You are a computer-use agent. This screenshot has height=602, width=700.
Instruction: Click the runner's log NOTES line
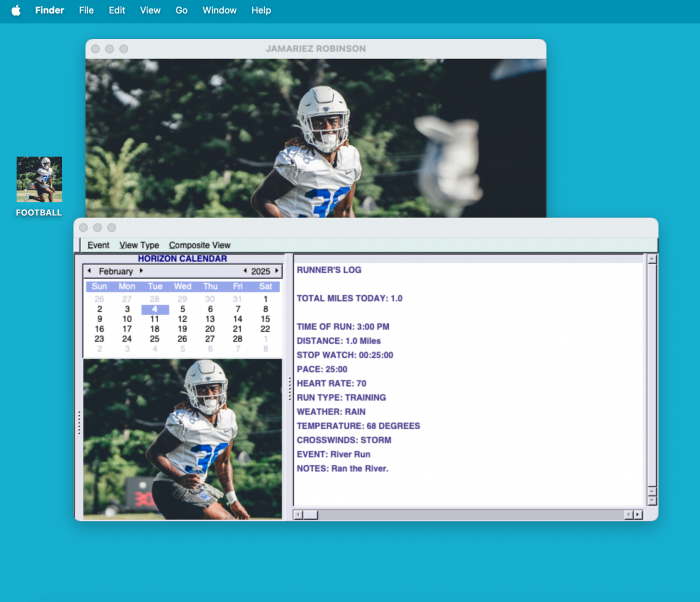(x=342, y=468)
